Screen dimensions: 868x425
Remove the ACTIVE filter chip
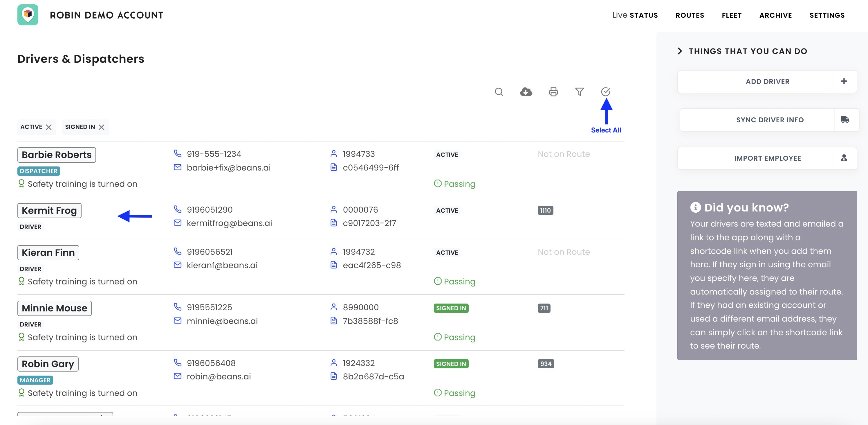point(49,127)
